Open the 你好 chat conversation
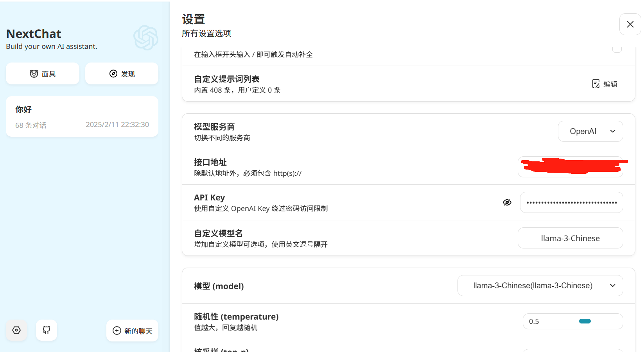 point(82,116)
